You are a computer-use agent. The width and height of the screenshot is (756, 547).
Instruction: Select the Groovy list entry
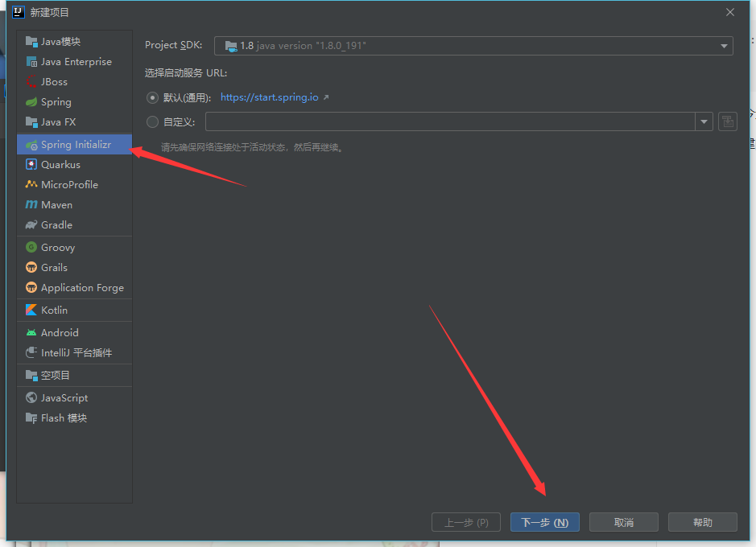pyautogui.click(x=74, y=248)
